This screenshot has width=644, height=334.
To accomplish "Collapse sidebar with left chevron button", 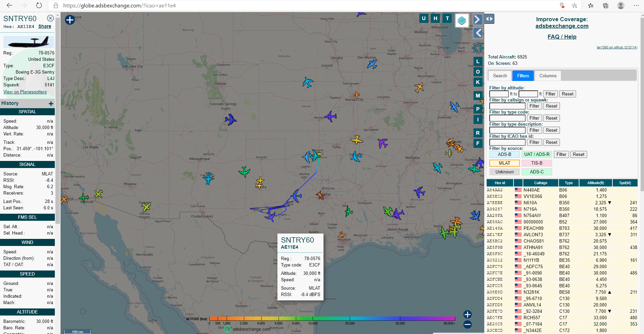I will click(478, 33).
